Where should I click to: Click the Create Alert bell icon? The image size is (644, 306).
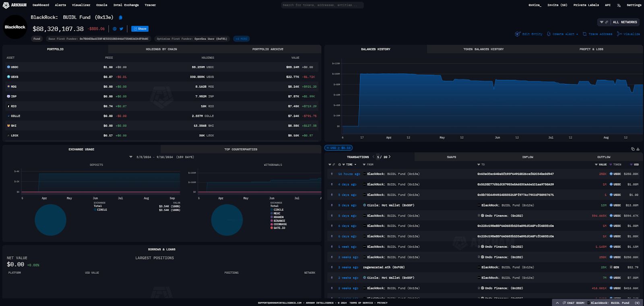(549, 34)
